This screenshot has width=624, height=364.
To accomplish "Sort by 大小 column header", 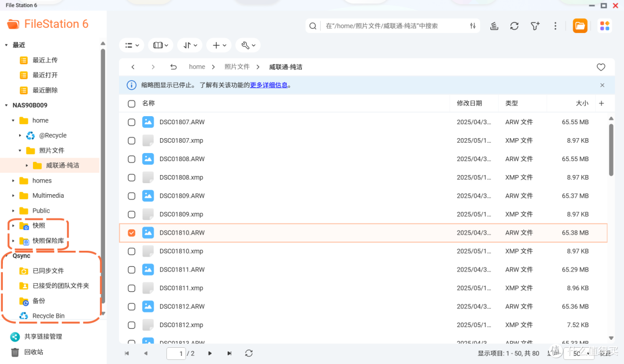I will point(582,103).
